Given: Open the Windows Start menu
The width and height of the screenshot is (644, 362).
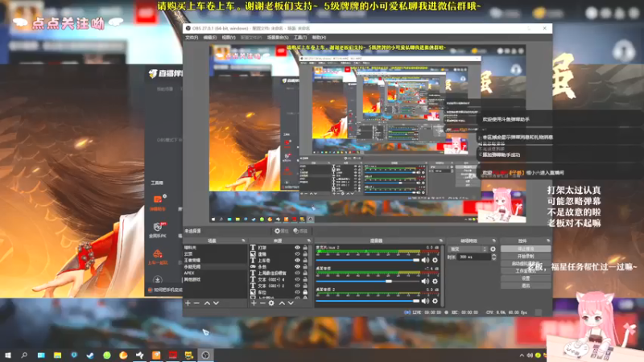Looking at the screenshot, I should pyautogui.click(x=8, y=355).
